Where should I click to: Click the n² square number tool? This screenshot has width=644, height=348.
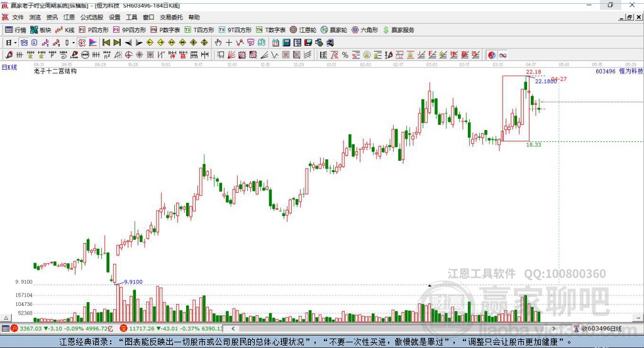[x=107, y=55]
